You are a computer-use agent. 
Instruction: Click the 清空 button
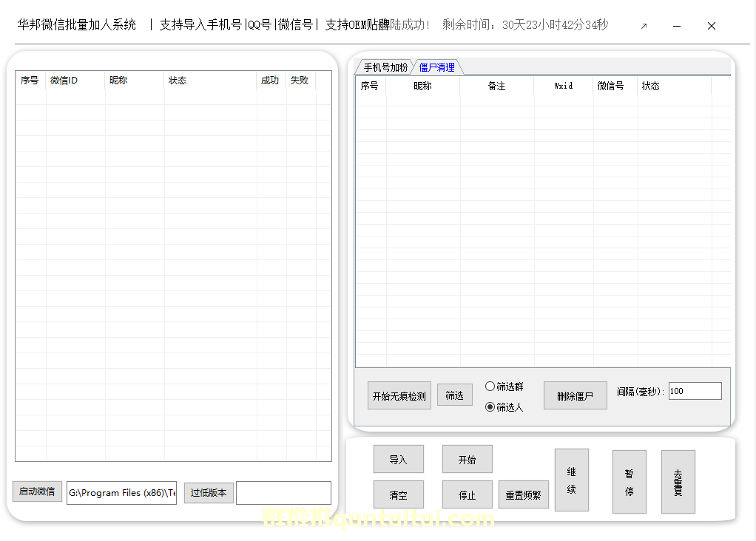398,494
